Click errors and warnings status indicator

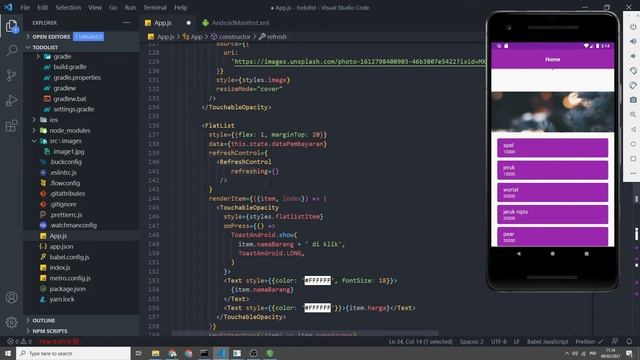pos(19,341)
